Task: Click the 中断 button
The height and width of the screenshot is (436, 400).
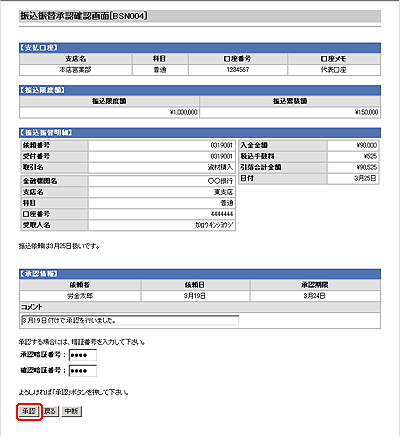Action: pos(71,411)
